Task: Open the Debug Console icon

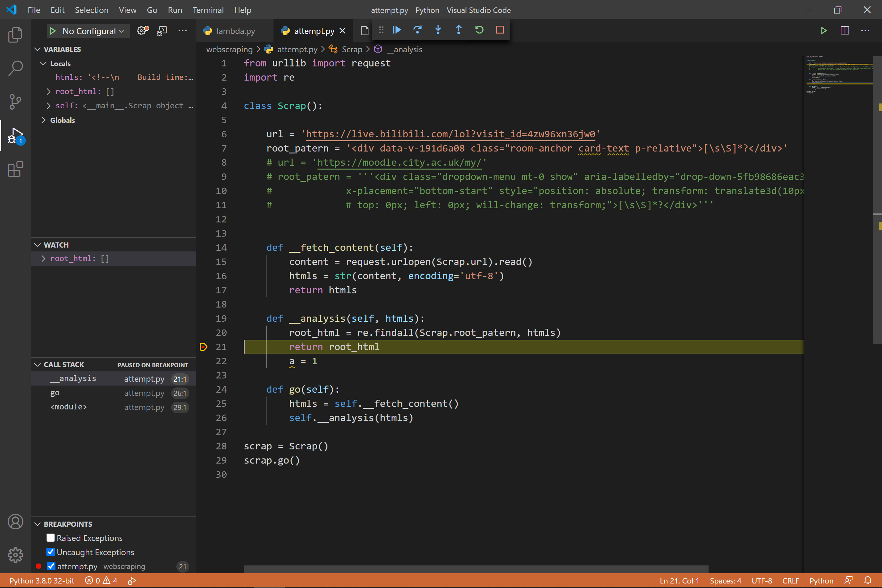Action: pyautogui.click(x=162, y=31)
